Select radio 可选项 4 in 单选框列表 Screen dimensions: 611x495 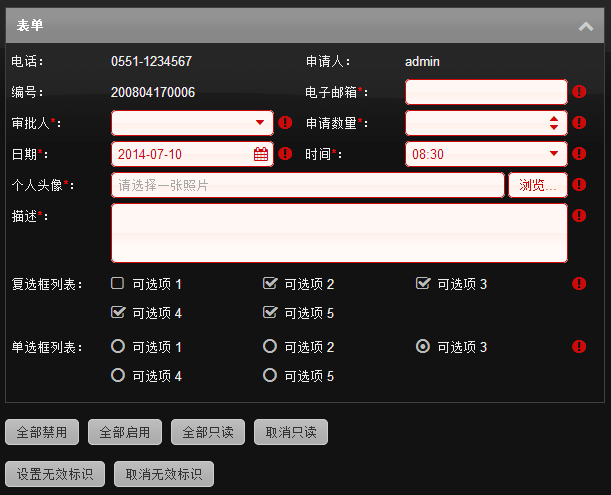pyautogui.click(x=118, y=375)
